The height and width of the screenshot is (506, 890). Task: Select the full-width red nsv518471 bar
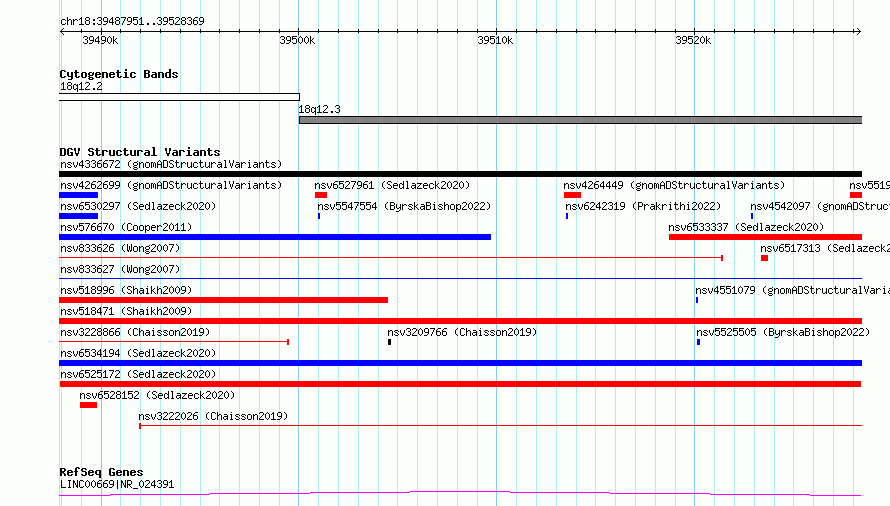460,321
